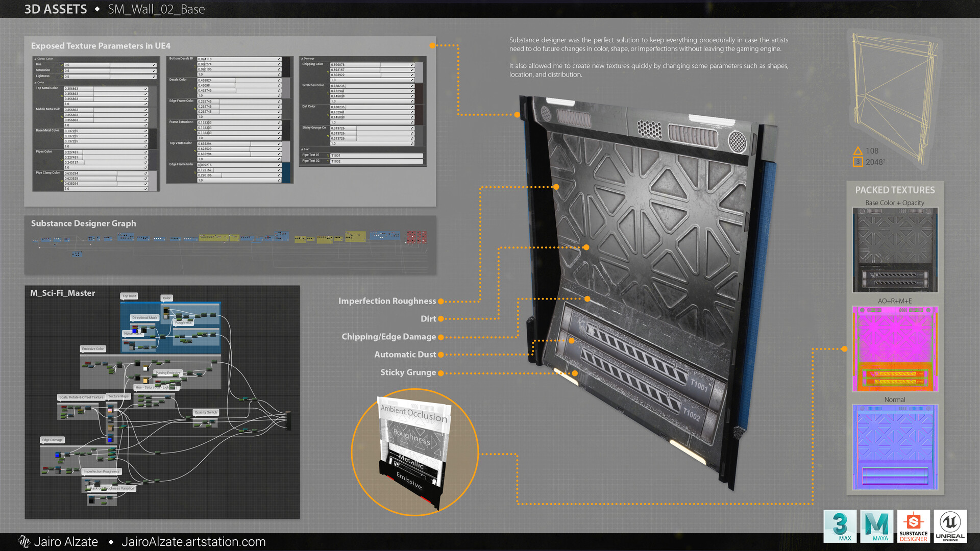Click the Pipe Text 01 reset arrow

[x=328, y=155]
